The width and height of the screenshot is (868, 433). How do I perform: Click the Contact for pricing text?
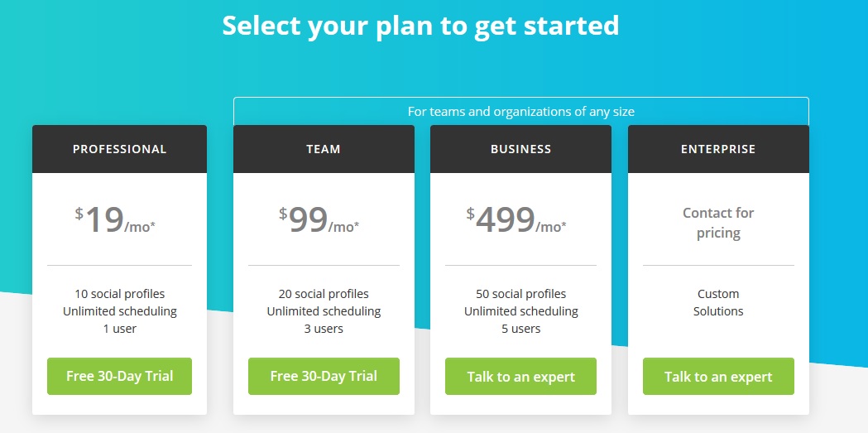718,223
